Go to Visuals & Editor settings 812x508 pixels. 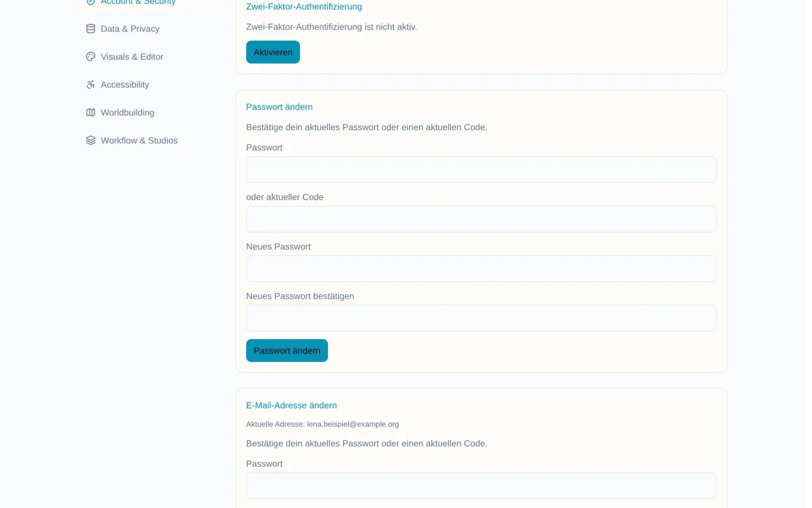point(148,57)
